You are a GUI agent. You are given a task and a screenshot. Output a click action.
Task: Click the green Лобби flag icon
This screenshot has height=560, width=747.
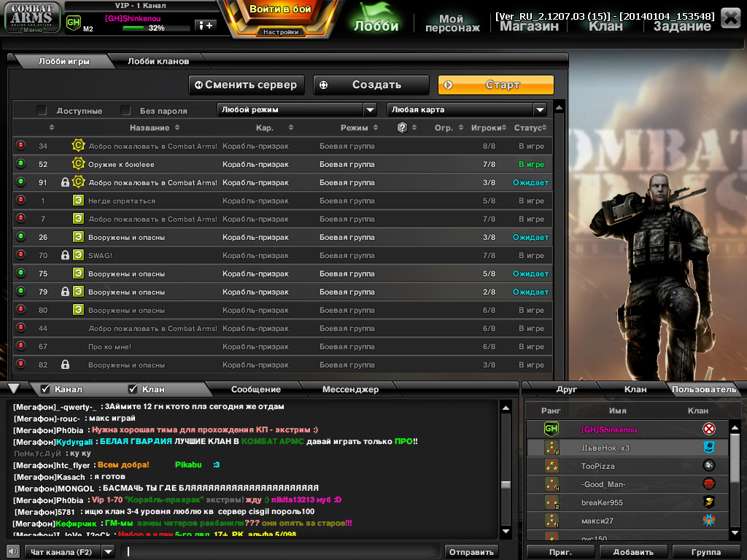(376, 17)
